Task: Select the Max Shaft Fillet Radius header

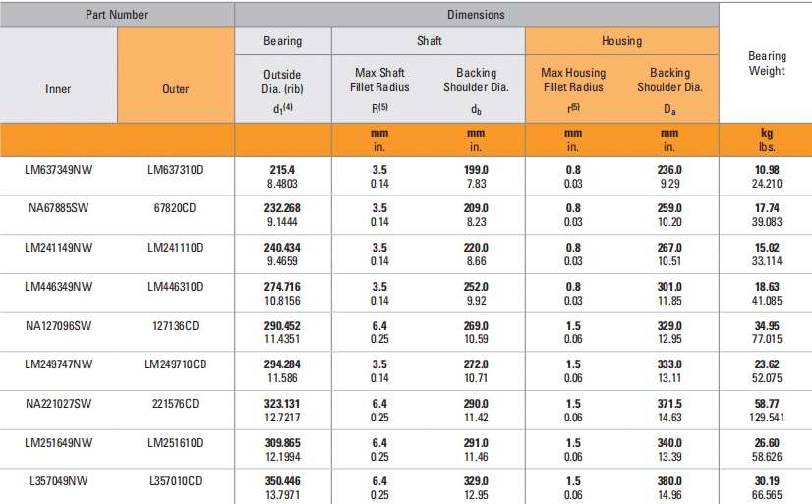Action: click(x=379, y=80)
